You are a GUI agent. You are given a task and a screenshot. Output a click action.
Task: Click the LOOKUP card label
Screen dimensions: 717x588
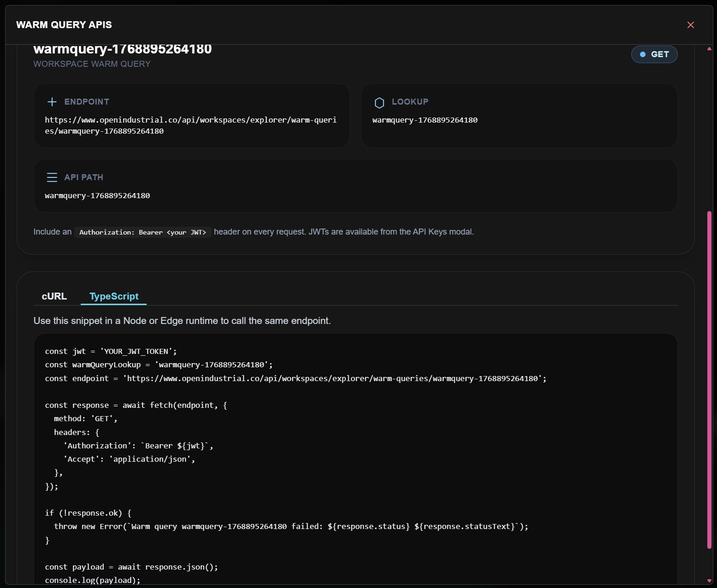tap(410, 102)
